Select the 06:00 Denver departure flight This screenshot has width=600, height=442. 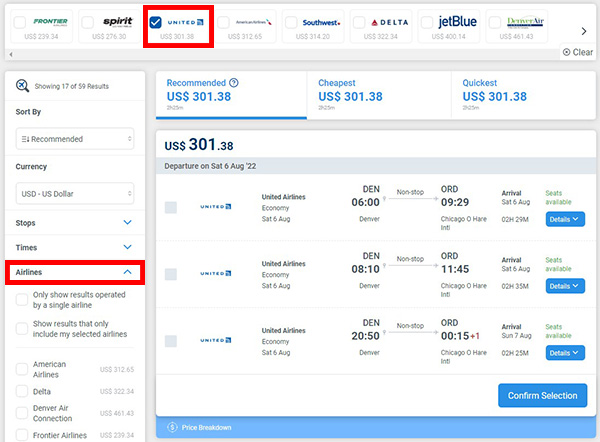point(171,207)
